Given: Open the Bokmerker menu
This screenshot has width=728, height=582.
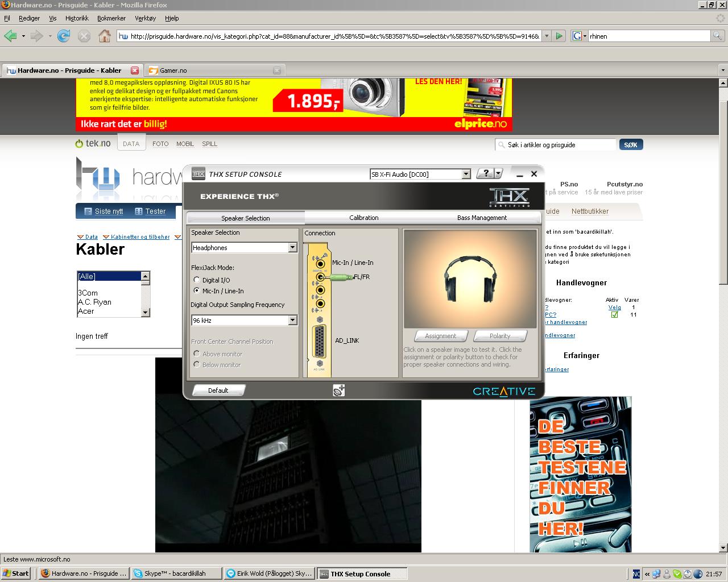Looking at the screenshot, I should click(x=111, y=18).
